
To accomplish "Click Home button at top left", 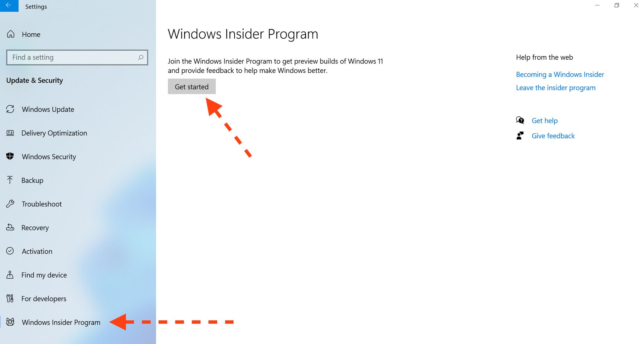I will pyautogui.click(x=31, y=35).
